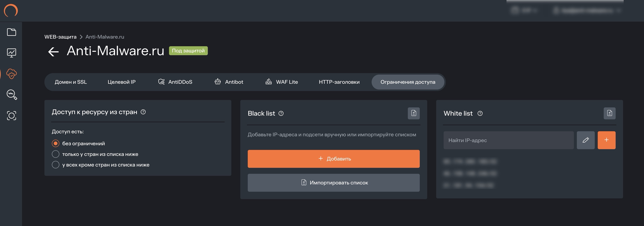The image size is (644, 226).
Task: Click the 'Найти IP-адрес' search field
Action: tap(508, 140)
